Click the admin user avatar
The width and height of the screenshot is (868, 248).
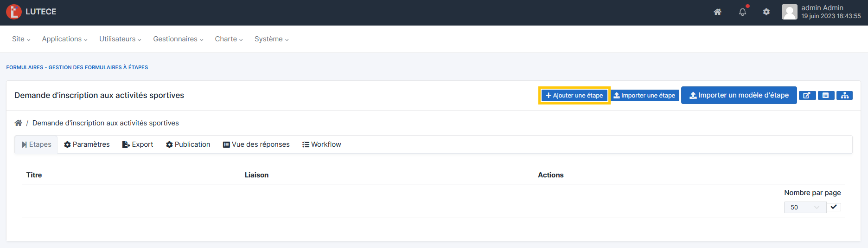tap(789, 12)
